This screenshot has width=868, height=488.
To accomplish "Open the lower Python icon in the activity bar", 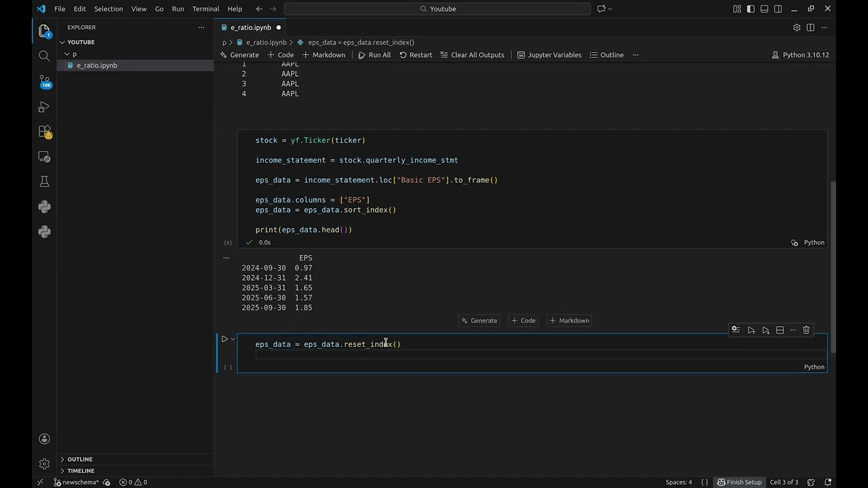I will click(44, 232).
